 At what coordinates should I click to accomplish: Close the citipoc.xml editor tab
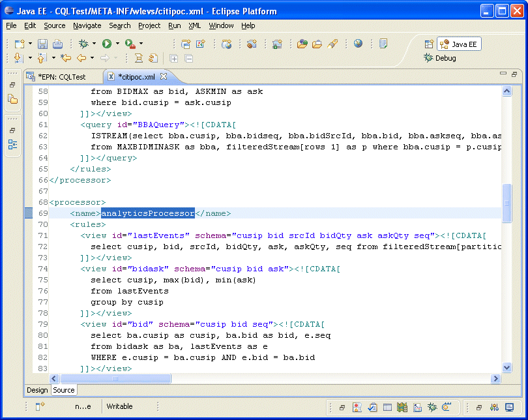[x=164, y=76]
